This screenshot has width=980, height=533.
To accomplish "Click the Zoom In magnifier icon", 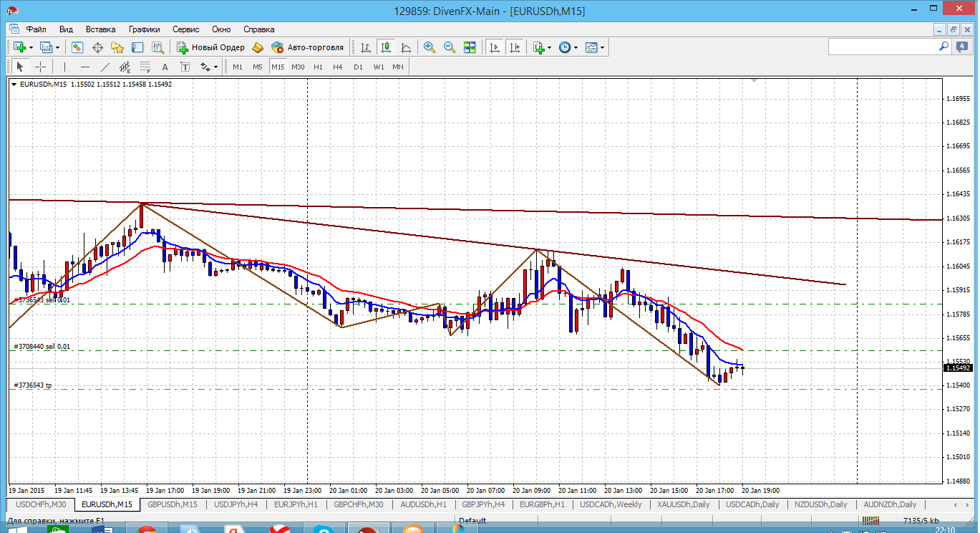I will (430, 47).
